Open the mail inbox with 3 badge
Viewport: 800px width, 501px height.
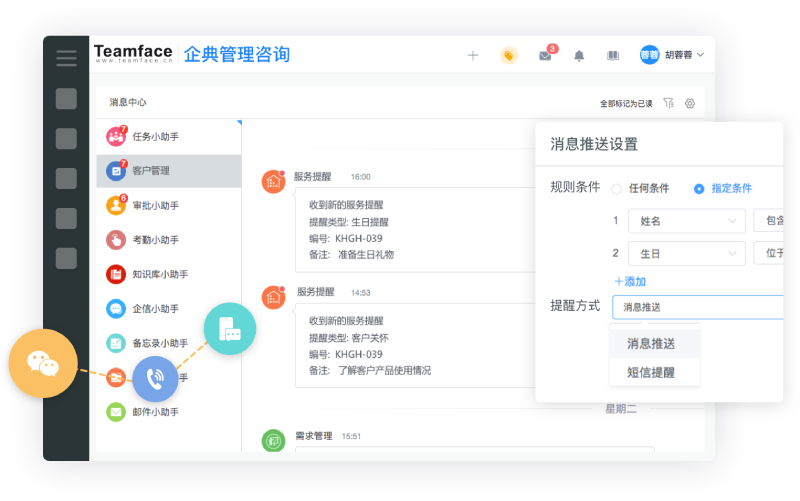[x=545, y=55]
